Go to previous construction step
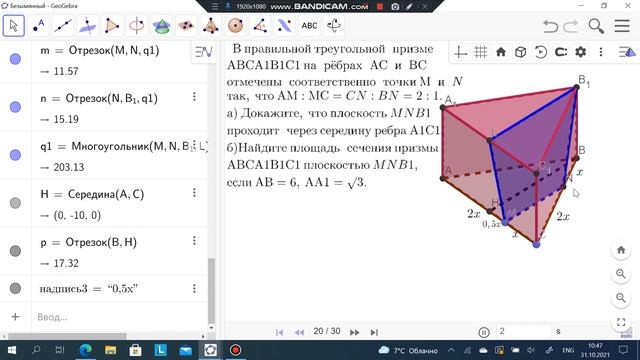 (299, 332)
